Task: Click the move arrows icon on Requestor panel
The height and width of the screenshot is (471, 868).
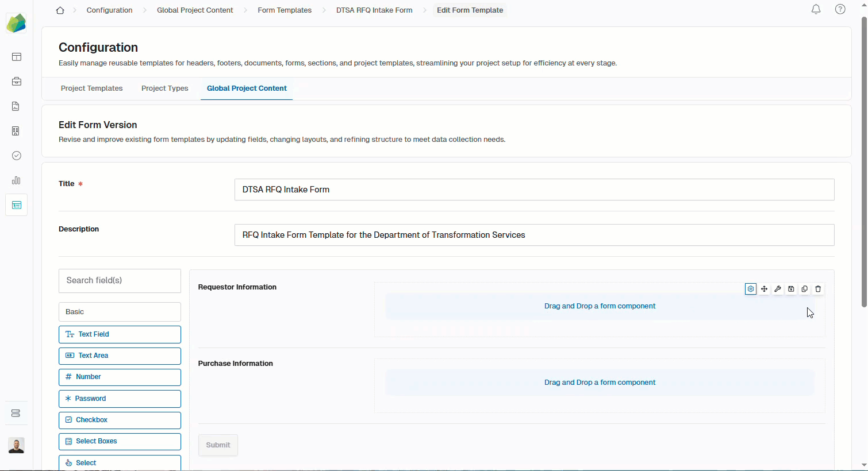Action: pos(764,289)
